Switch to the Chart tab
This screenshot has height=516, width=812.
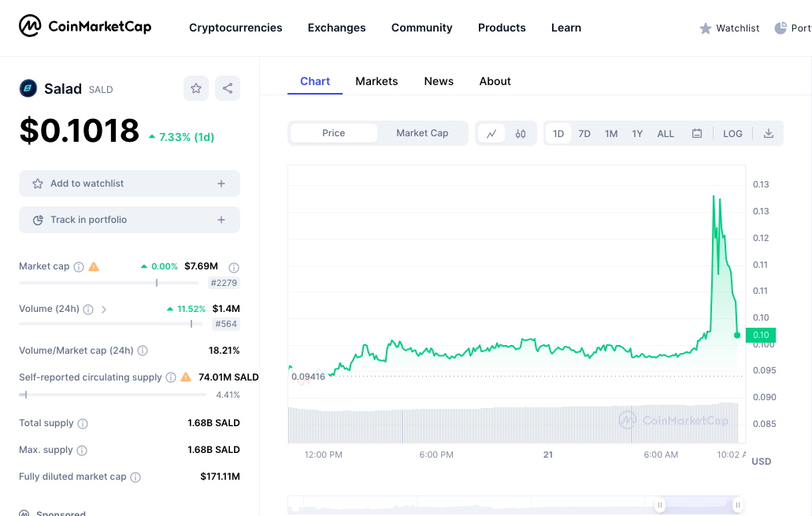click(x=315, y=81)
